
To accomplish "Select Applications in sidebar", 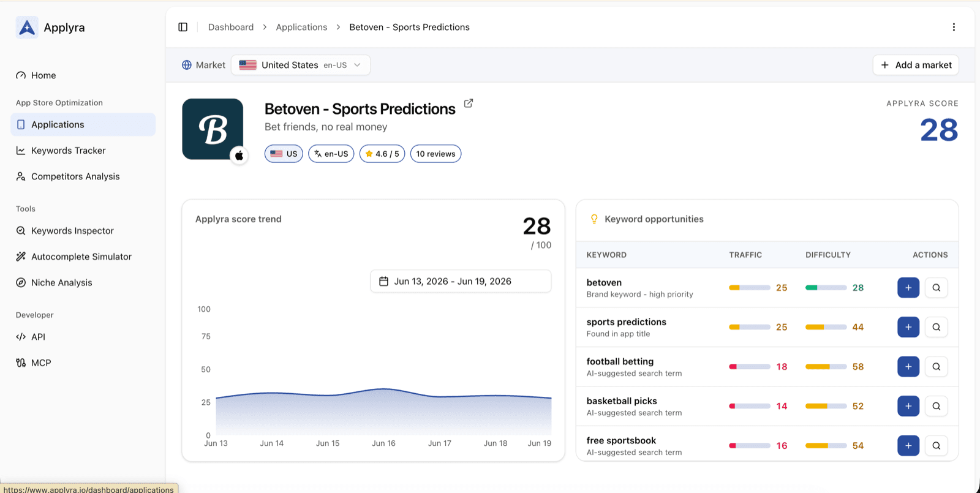I will (83, 124).
